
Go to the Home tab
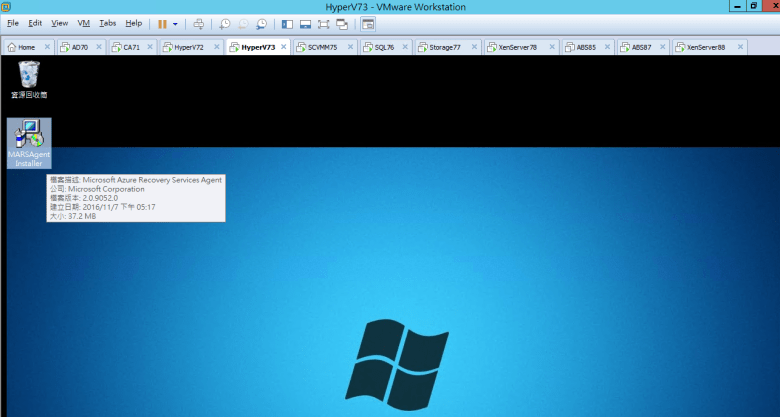26,47
